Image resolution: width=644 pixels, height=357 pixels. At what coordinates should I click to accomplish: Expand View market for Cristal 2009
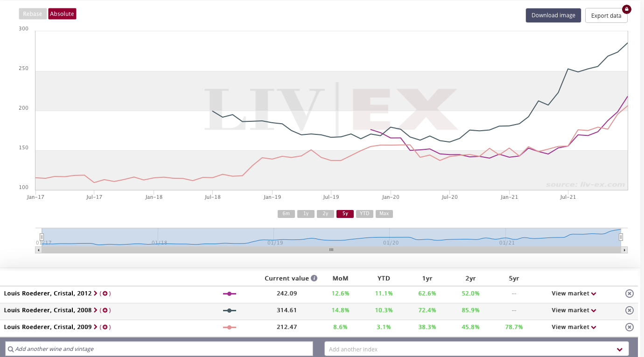pyautogui.click(x=574, y=327)
